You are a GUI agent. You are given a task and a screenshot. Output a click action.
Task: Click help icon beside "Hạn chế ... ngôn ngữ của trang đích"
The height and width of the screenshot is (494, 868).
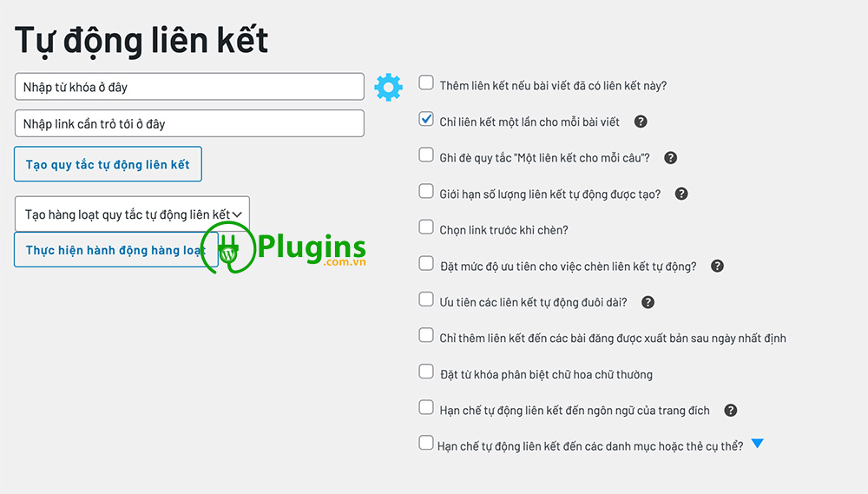[731, 410]
